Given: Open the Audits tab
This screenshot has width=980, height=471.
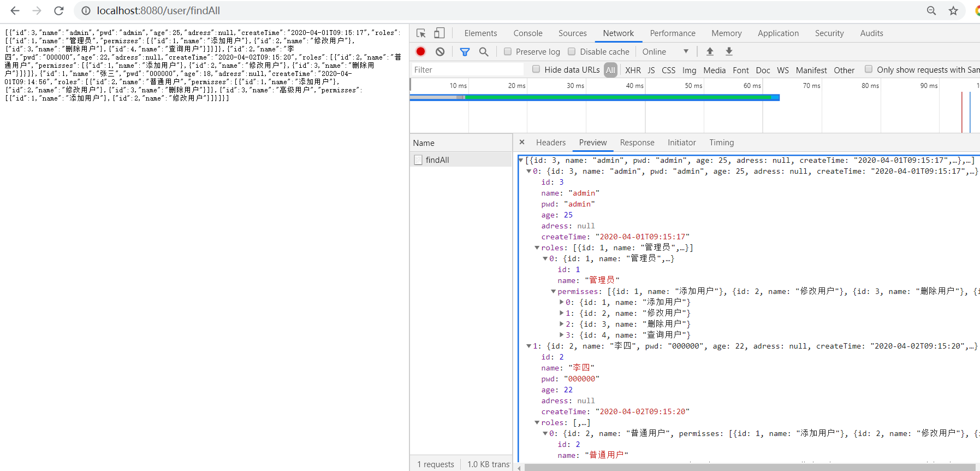Looking at the screenshot, I should click(872, 33).
